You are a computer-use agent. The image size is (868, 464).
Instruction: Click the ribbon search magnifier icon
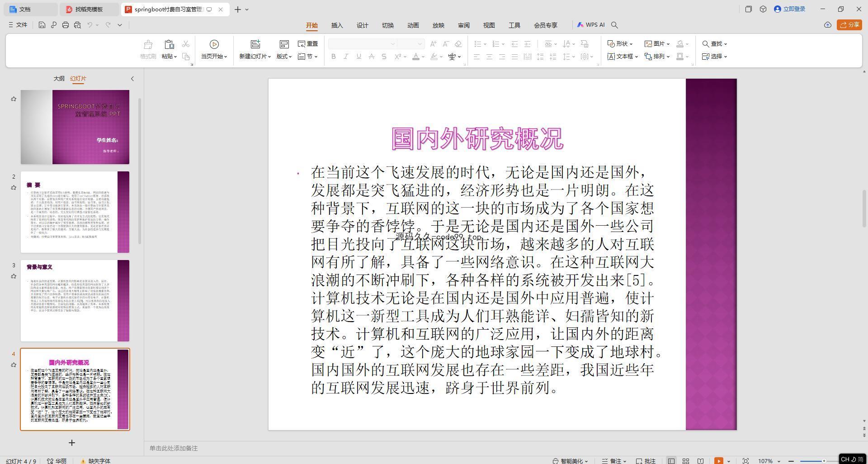coord(614,25)
